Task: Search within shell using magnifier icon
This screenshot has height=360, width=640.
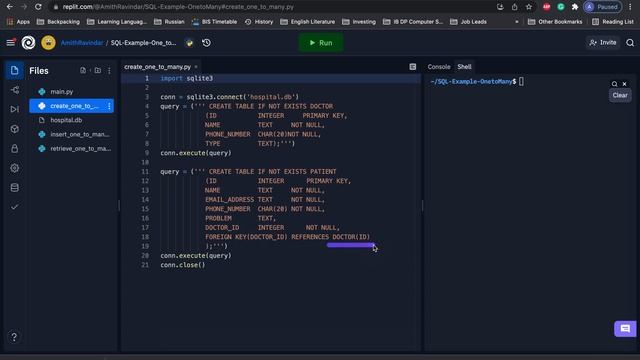Action: click(x=614, y=84)
